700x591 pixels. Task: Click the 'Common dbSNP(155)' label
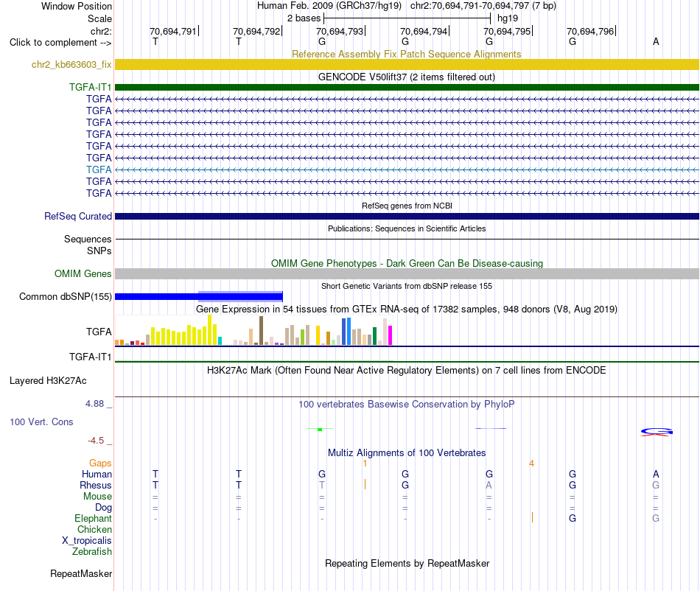point(66,296)
